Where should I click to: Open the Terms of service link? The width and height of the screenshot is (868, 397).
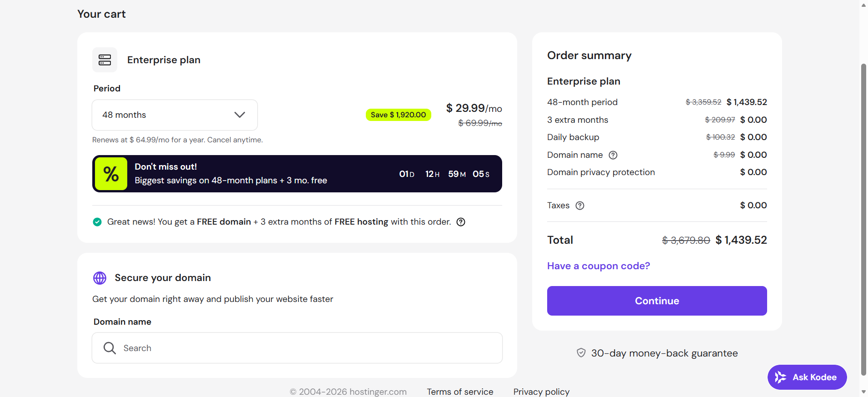click(x=460, y=392)
